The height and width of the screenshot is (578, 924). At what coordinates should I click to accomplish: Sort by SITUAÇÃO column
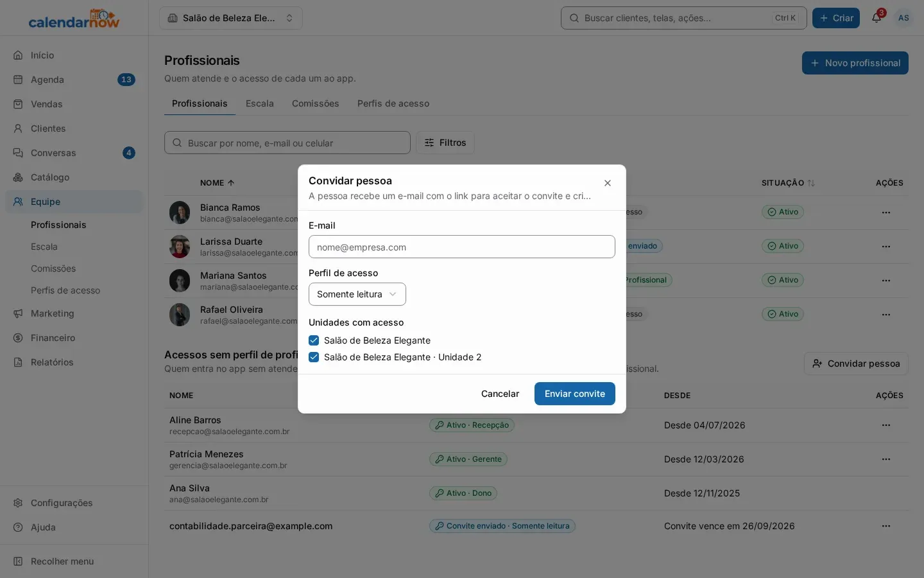click(788, 183)
